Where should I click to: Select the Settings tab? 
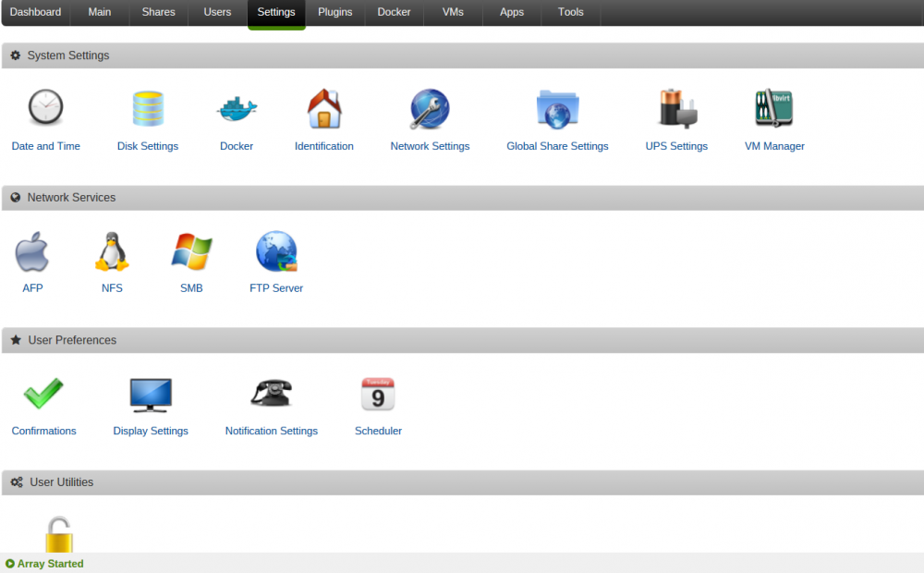tap(276, 12)
